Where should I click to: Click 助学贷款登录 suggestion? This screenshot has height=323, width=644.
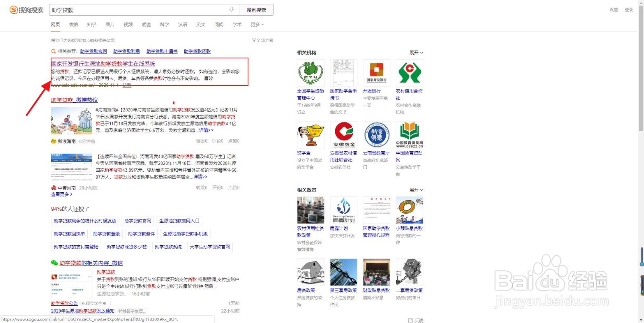click(x=107, y=234)
